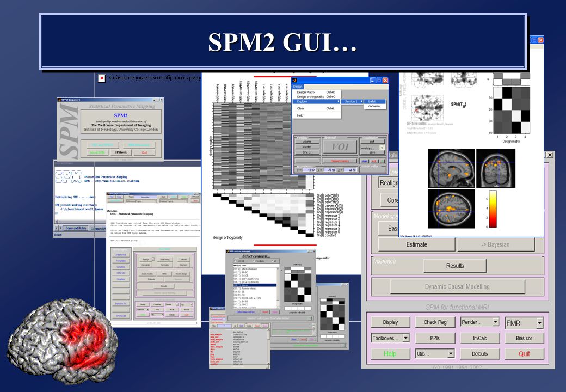Viewport: 566px width, 392px height.
Task: Click the blue clear button
Action: click(x=365, y=161)
